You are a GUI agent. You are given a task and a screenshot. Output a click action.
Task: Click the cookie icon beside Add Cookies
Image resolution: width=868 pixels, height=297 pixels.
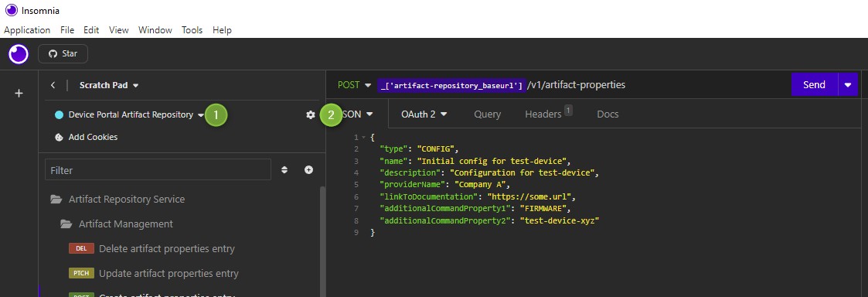59,137
